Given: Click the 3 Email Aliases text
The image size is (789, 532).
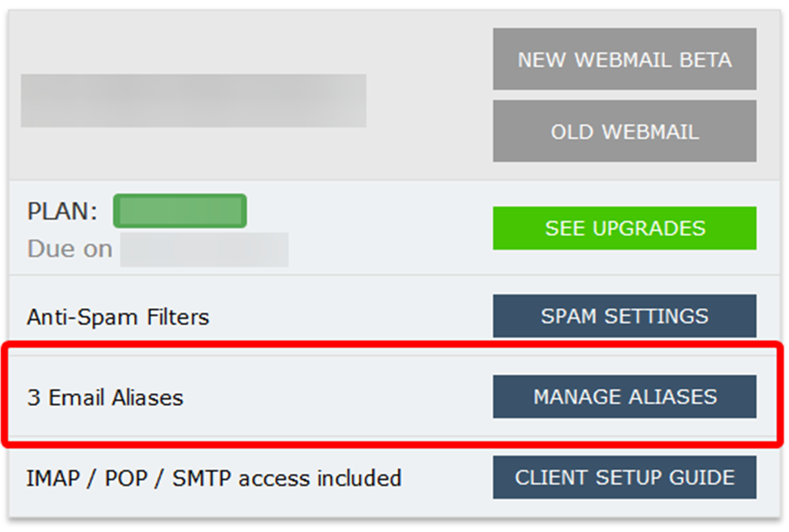Looking at the screenshot, I should [105, 398].
